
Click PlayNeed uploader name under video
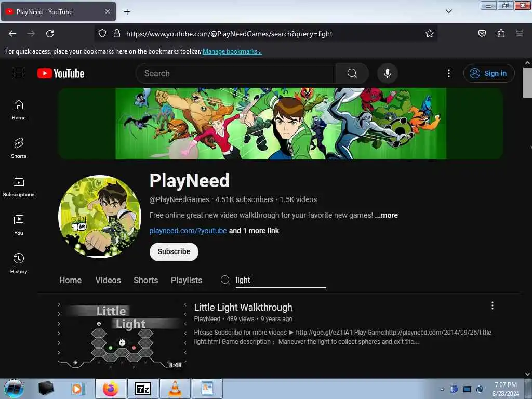pyautogui.click(x=207, y=319)
